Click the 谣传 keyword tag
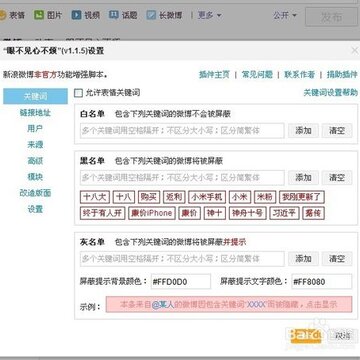The height and width of the screenshot is (360, 360). pyautogui.click(x=313, y=213)
